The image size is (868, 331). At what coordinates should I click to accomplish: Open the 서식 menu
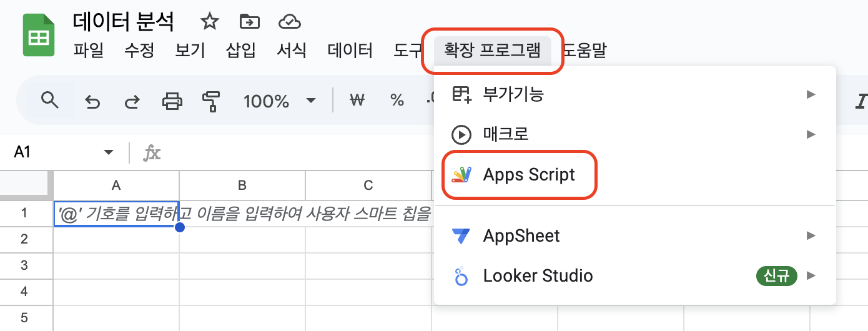[x=292, y=50]
